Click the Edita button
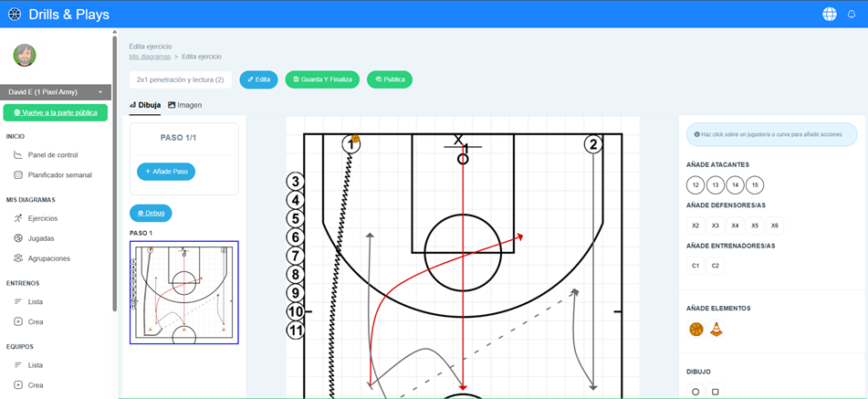The height and width of the screenshot is (399, 868). (x=258, y=79)
